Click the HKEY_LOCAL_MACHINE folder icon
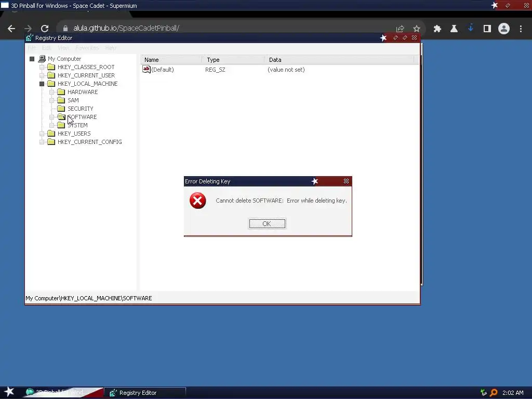 pos(51,84)
